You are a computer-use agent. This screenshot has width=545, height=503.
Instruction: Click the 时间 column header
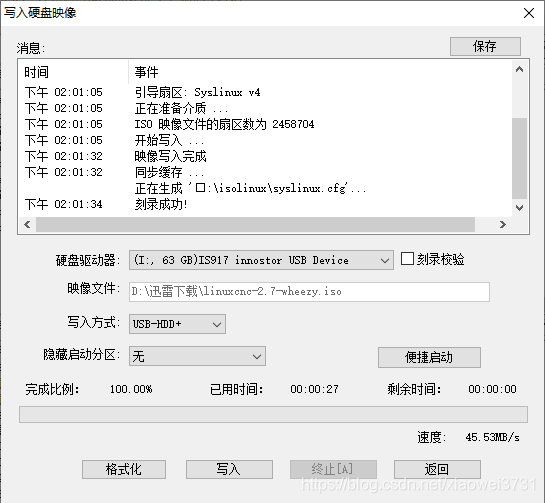pos(73,72)
